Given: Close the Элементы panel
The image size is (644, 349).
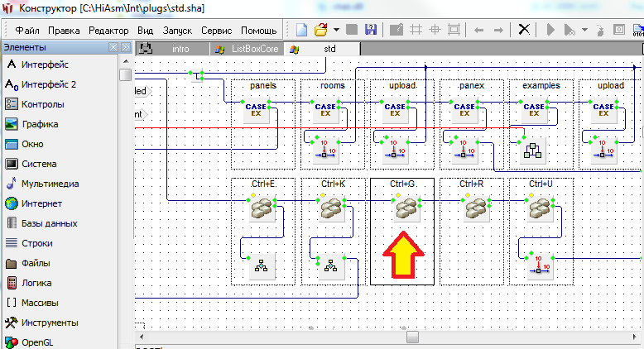Looking at the screenshot, I should click(113, 49).
